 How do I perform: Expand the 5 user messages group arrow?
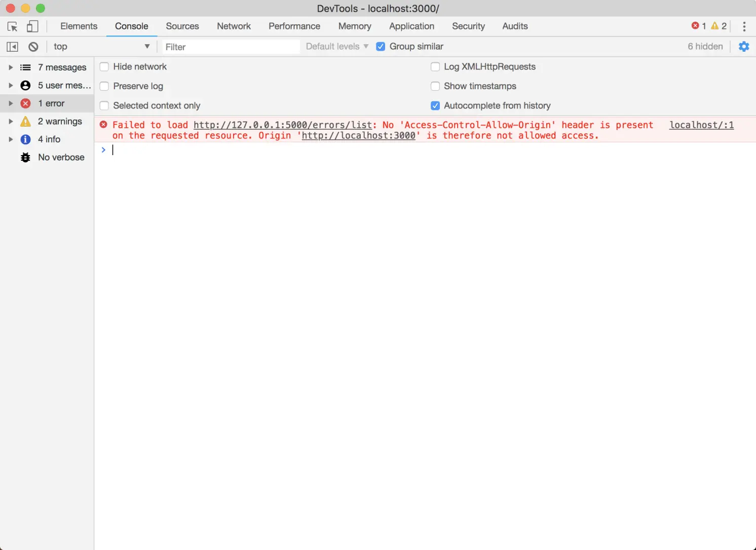(11, 85)
